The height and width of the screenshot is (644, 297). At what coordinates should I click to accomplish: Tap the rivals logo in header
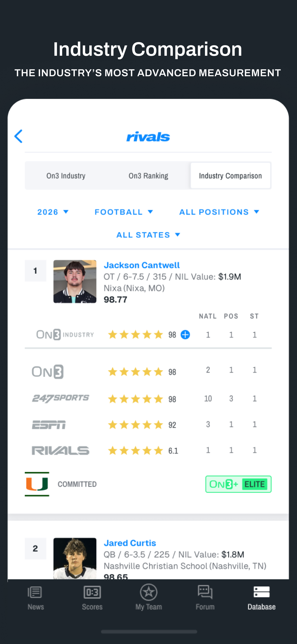(x=148, y=137)
